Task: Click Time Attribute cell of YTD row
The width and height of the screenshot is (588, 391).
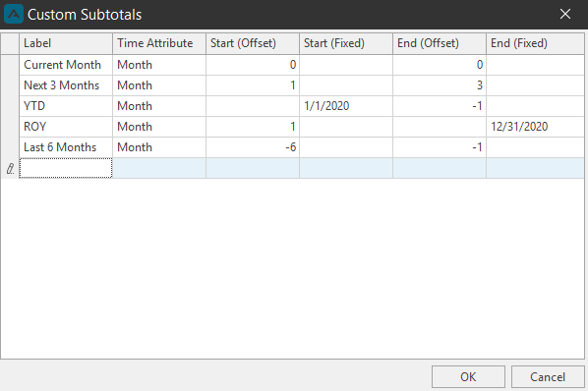Action: (x=159, y=106)
